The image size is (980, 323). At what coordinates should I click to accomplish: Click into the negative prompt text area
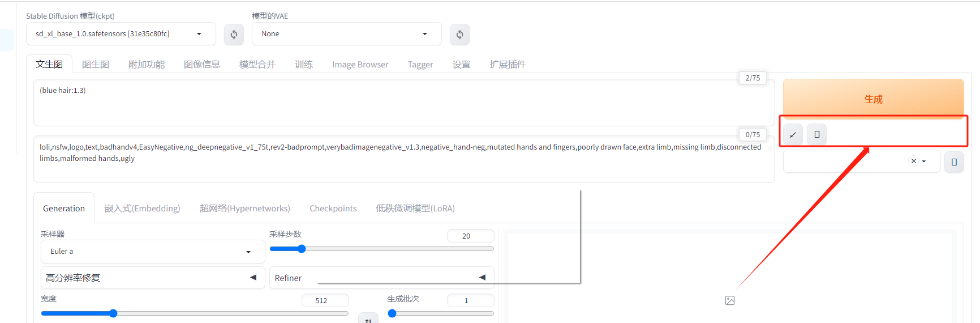pos(404,159)
